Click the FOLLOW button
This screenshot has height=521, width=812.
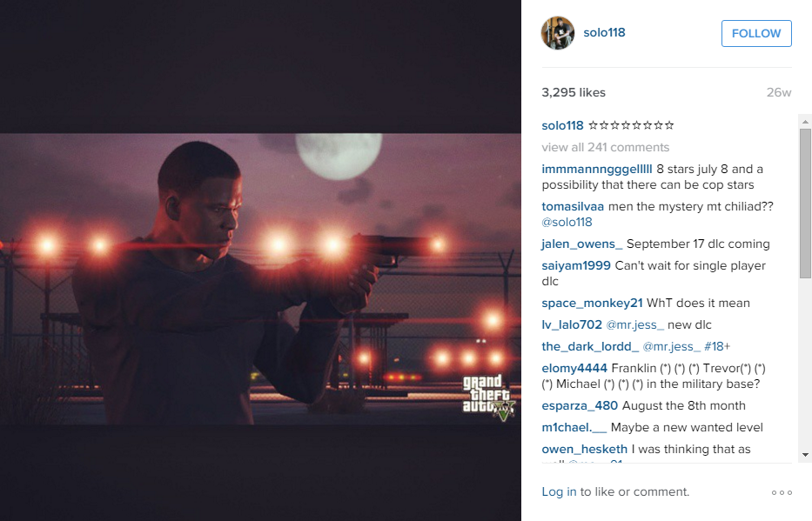pyautogui.click(x=756, y=34)
